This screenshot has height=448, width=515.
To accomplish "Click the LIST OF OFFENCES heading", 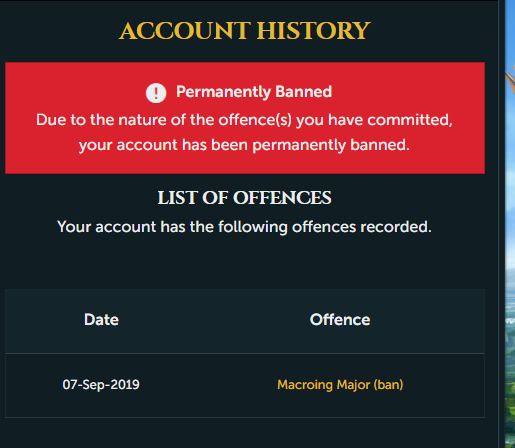I will coord(244,198).
